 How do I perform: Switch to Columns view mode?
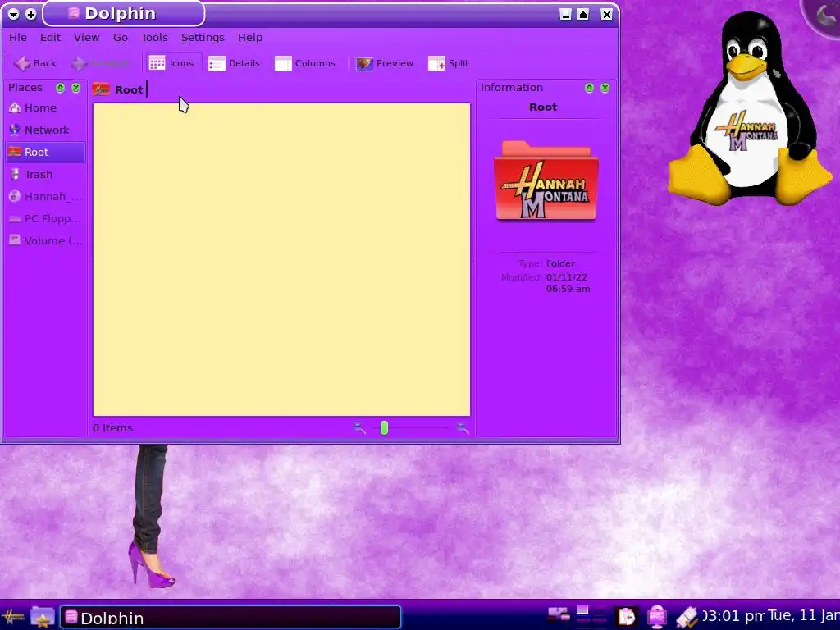[305, 63]
